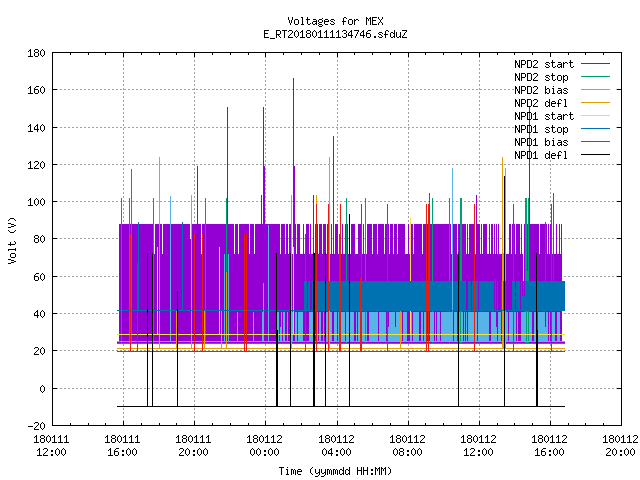The height and width of the screenshot is (480, 640).
Task: Click the purple NPD2 start legend line
Action: coord(595,64)
